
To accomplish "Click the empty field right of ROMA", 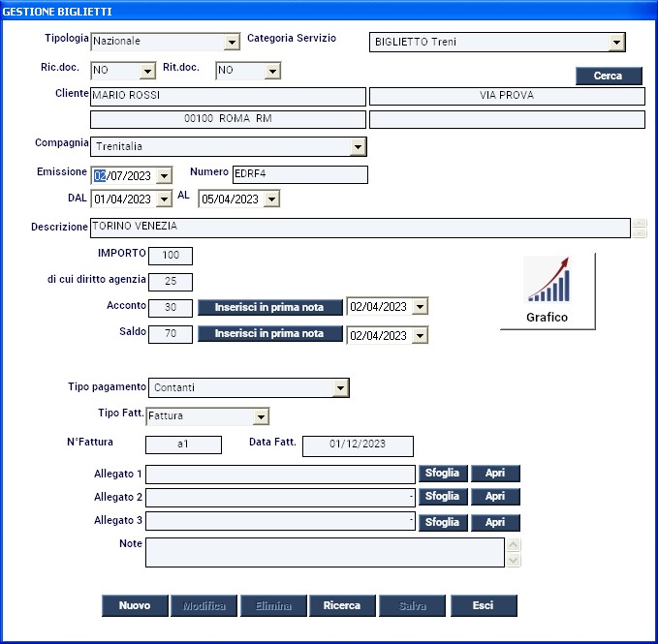I will click(507, 119).
